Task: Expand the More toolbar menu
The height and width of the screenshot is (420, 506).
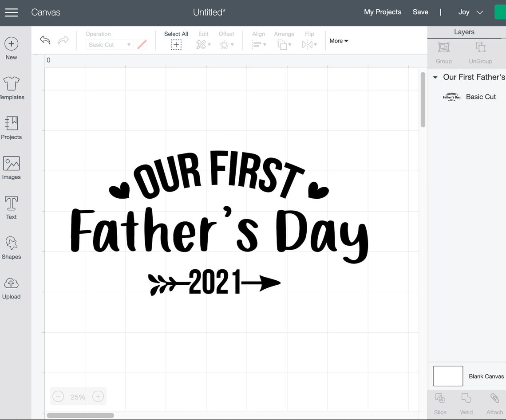Action: point(339,41)
